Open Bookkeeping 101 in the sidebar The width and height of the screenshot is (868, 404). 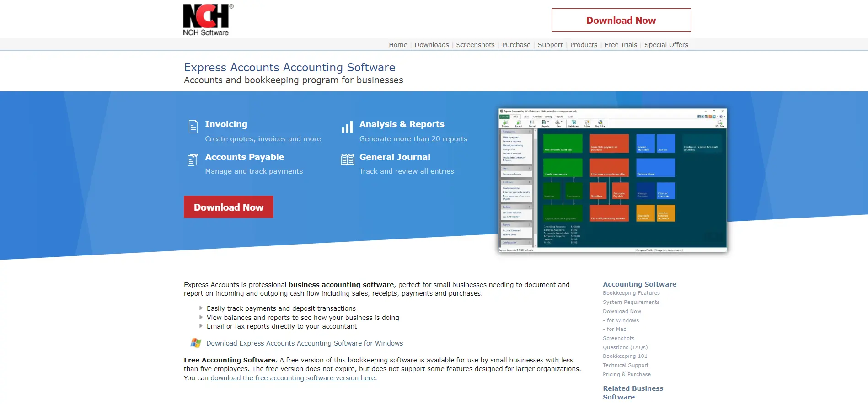[625, 356]
